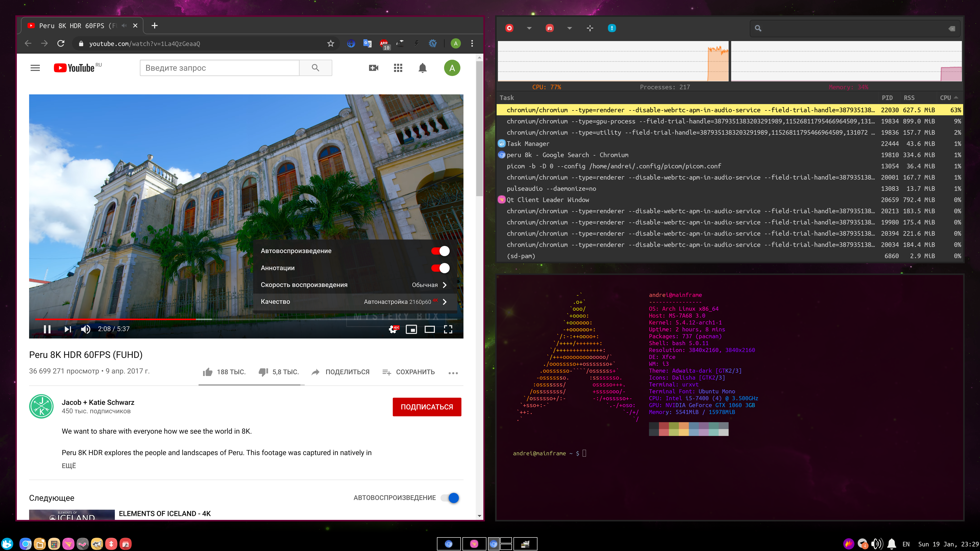980x551 pixels.
Task: Pause the Peru video
Action: [47, 329]
